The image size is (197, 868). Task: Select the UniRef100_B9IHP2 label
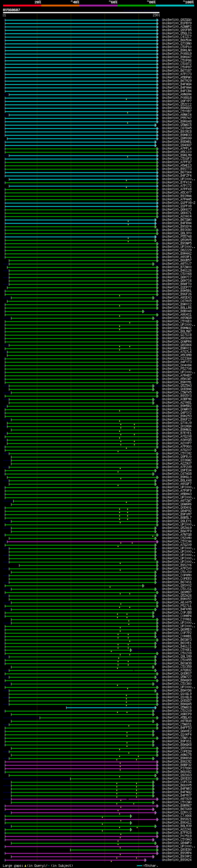(x=177, y=856)
